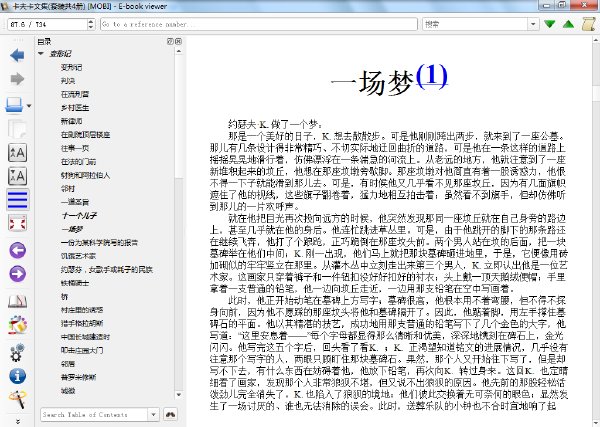Toggle paged mode with the scroll icon
The width and height of the screenshot is (600, 427).
tap(589, 24)
